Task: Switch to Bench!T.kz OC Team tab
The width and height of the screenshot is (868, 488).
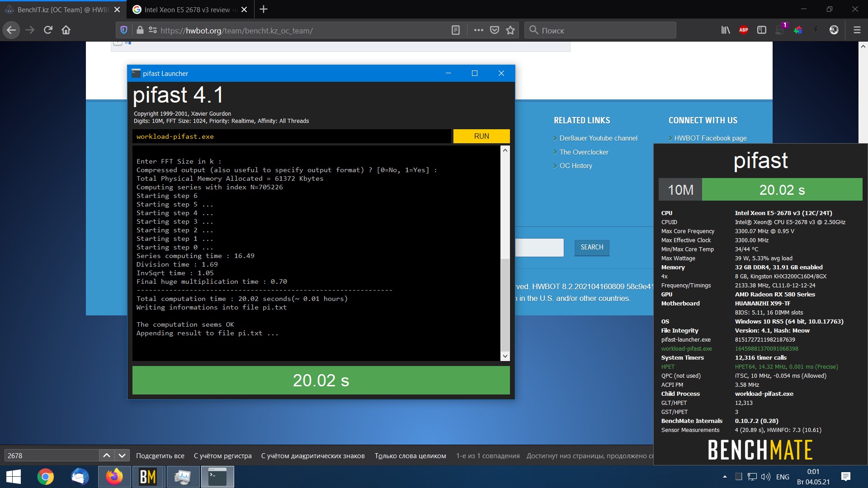Action: pyautogui.click(x=63, y=9)
